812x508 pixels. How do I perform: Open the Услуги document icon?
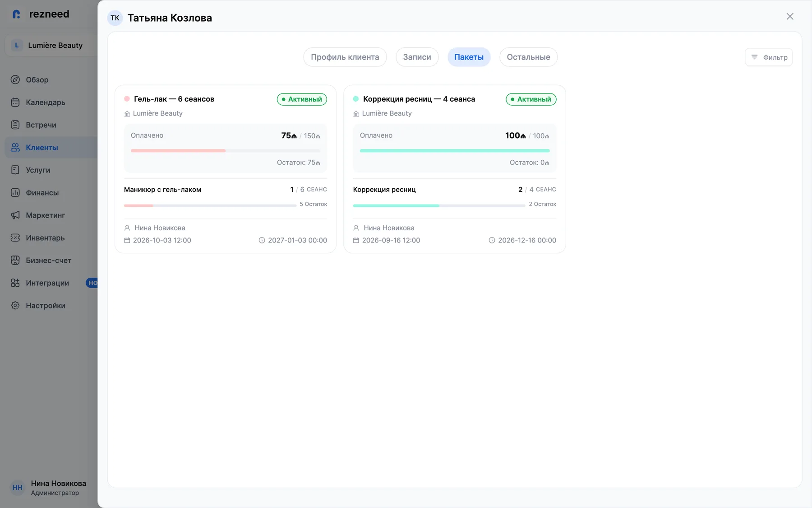point(15,170)
